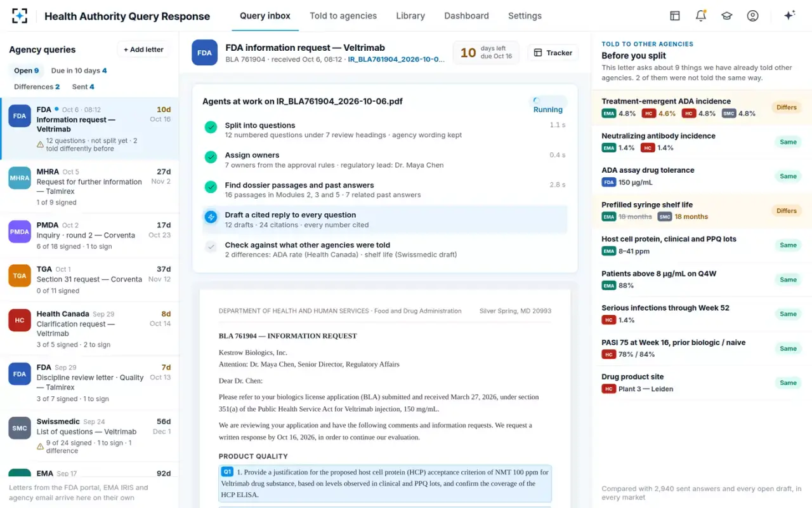This screenshot has height=508, width=812.
Task: Open the layout panel icon in header
Action: point(675,16)
